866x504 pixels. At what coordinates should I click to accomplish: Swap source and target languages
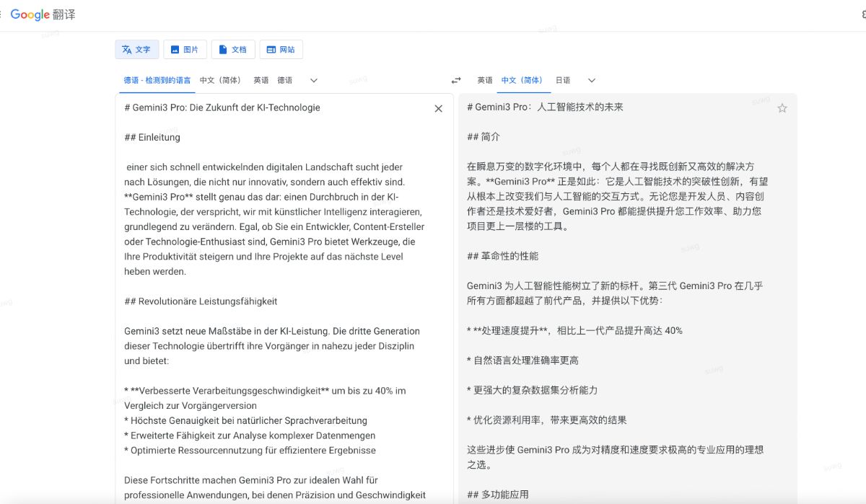click(456, 80)
